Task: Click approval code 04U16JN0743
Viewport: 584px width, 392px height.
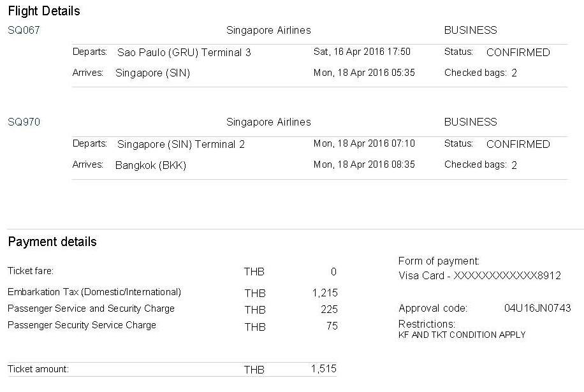Action: pos(537,309)
